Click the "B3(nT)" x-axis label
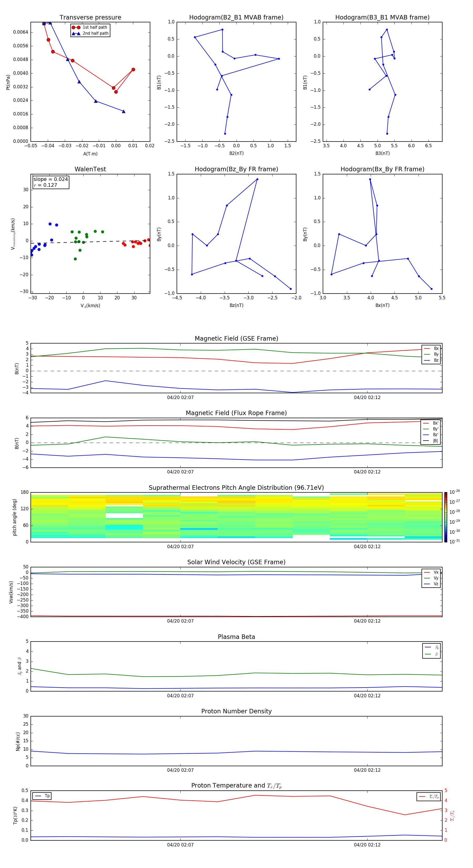Image resolution: width=473 pixels, height=868 pixels. pos(382,153)
